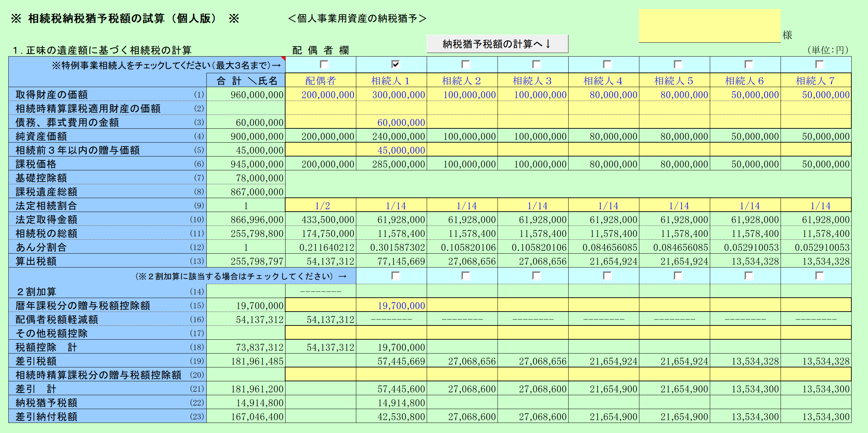Click the 納税猶予税額の計算へ↓ button
The height and width of the screenshot is (433, 868).
coord(497,44)
